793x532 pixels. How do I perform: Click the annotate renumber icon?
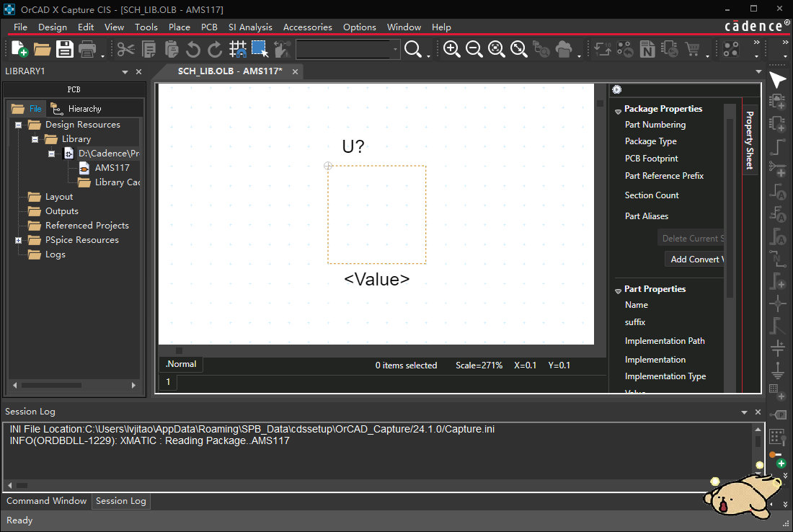point(603,49)
